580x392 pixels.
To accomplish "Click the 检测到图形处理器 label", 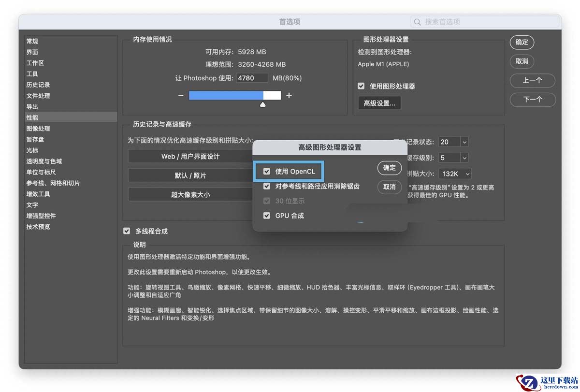I will coord(385,52).
